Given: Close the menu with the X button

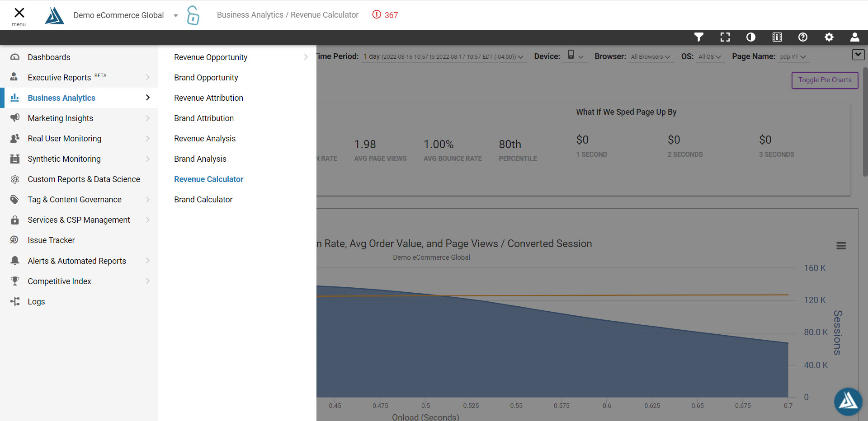Looking at the screenshot, I should (x=19, y=13).
